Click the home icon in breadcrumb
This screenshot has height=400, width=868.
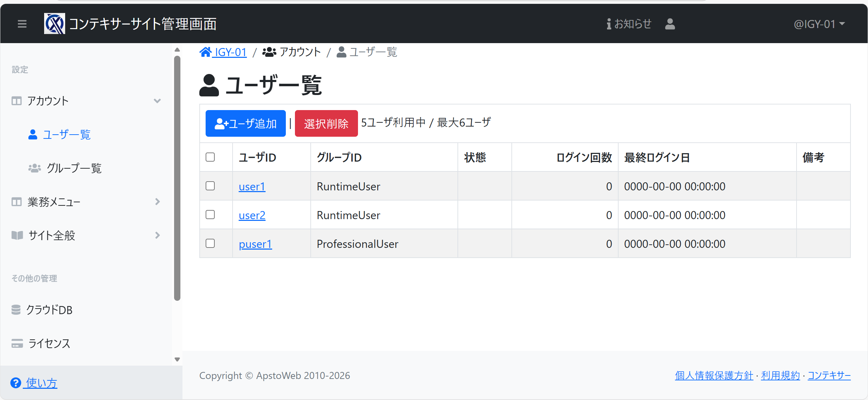[x=206, y=52]
